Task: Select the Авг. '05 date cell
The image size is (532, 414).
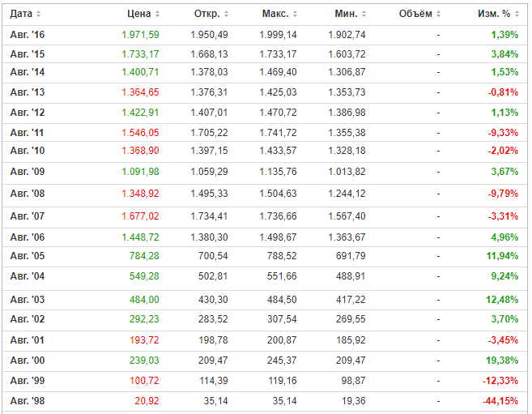Action: coord(28,256)
